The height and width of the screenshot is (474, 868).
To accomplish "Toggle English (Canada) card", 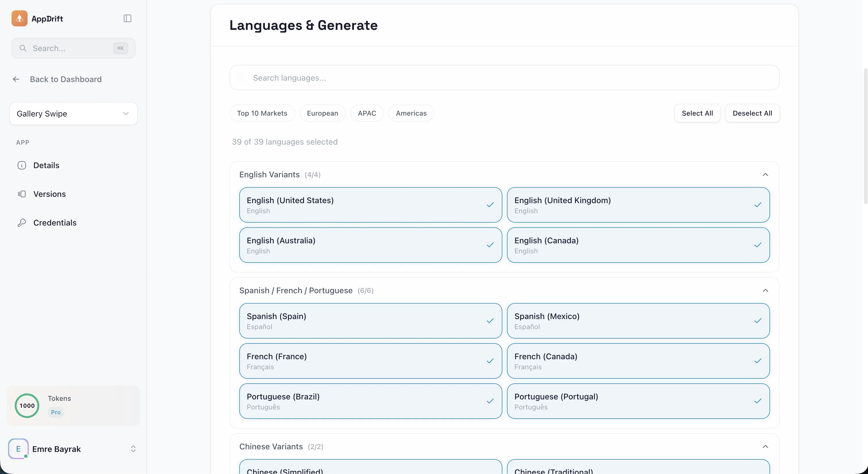I will (638, 245).
